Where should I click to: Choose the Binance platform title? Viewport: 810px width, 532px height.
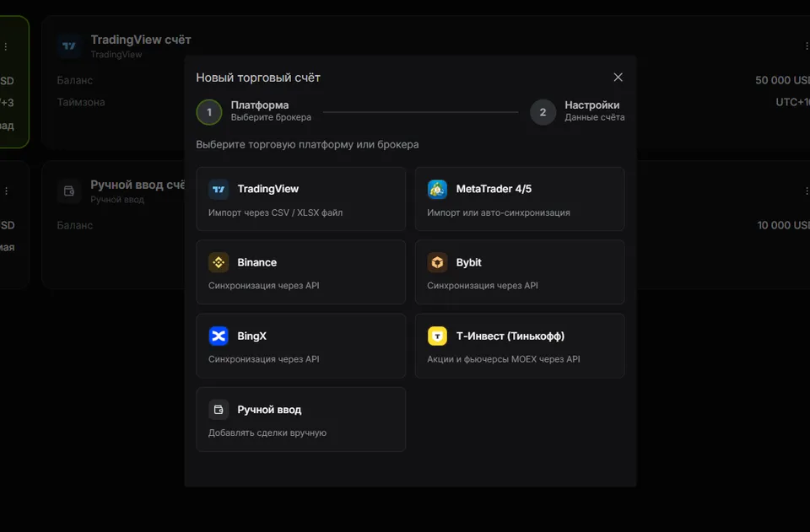[x=257, y=262]
